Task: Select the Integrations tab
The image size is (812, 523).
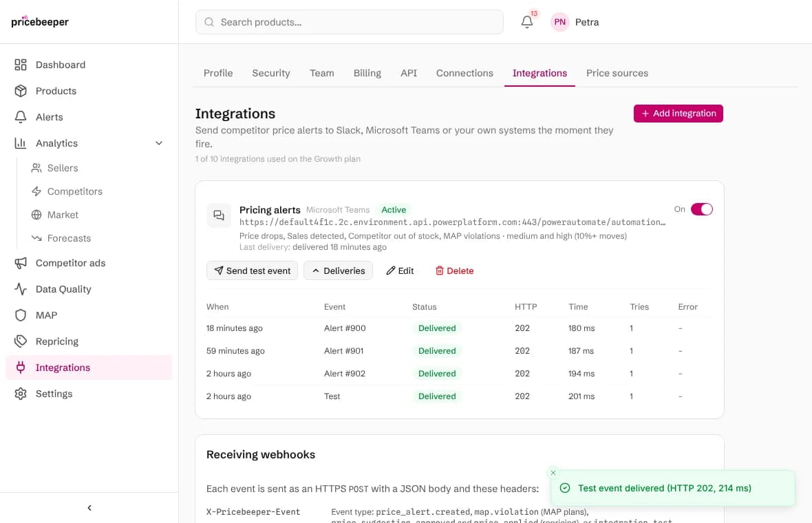Action: tap(539, 73)
